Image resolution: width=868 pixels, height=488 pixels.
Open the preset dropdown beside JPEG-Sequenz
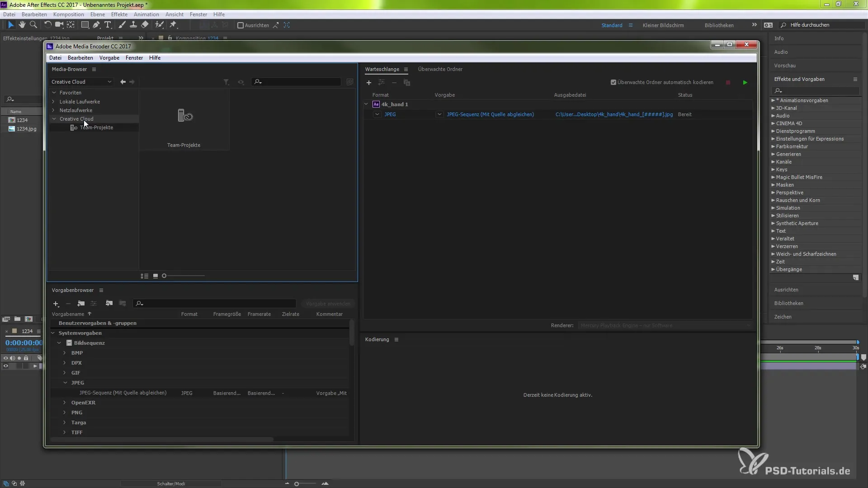coord(439,114)
